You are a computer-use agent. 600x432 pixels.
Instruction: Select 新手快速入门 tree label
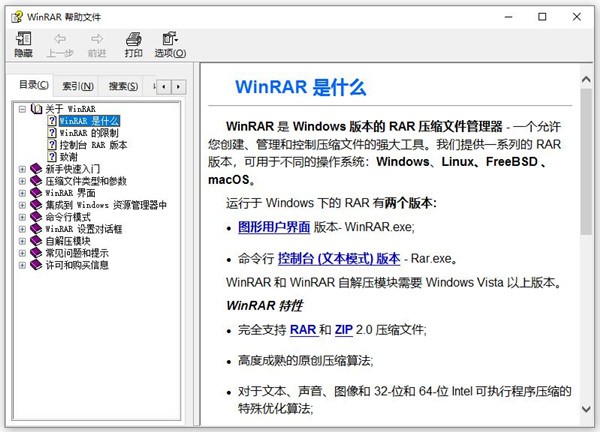point(73,169)
